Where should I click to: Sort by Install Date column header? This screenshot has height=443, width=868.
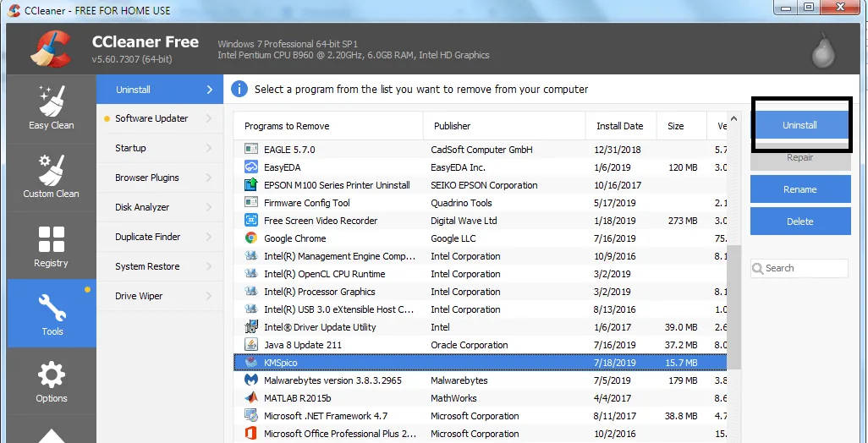(x=621, y=126)
